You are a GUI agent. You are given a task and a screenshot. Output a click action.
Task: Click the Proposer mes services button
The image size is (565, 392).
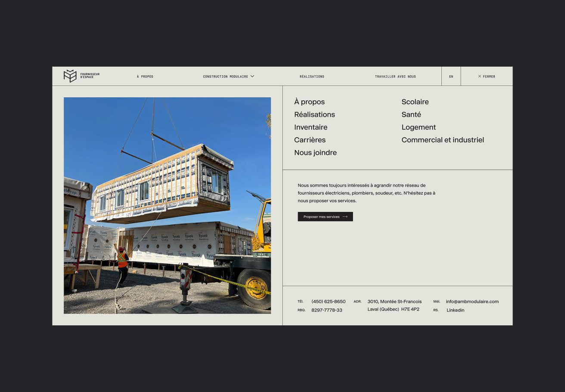(325, 217)
